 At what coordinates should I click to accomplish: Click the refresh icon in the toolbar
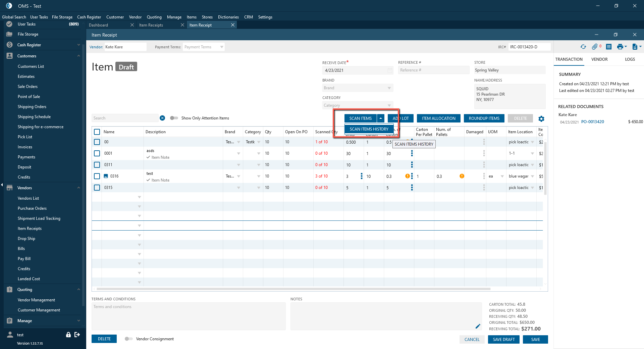(583, 47)
